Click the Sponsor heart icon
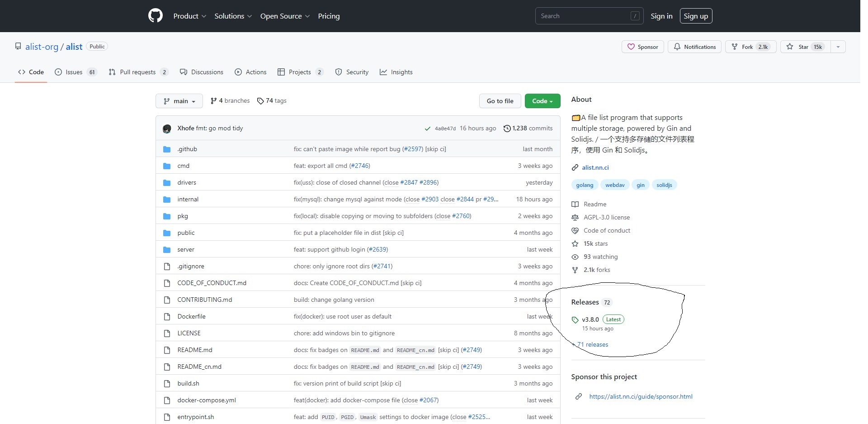868x424 pixels. point(631,47)
